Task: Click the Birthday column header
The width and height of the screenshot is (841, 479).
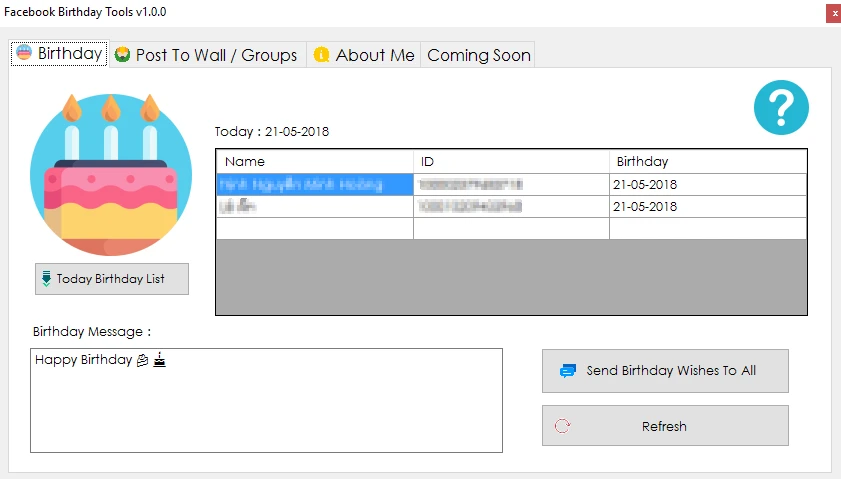Action: (x=707, y=161)
